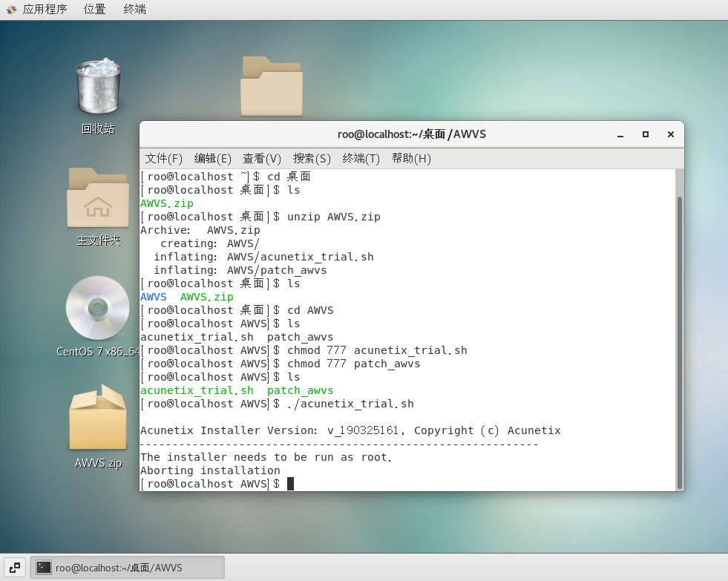The image size is (728, 581).
Task: Click 'chmod 777 patch_awvs' command line
Action: pos(354,364)
